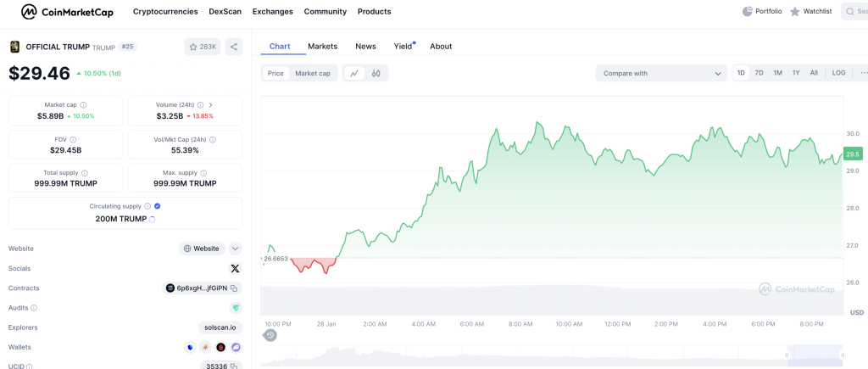Open the second wallet star icon
Viewport: 868px width, 369px height.
[x=205, y=348]
